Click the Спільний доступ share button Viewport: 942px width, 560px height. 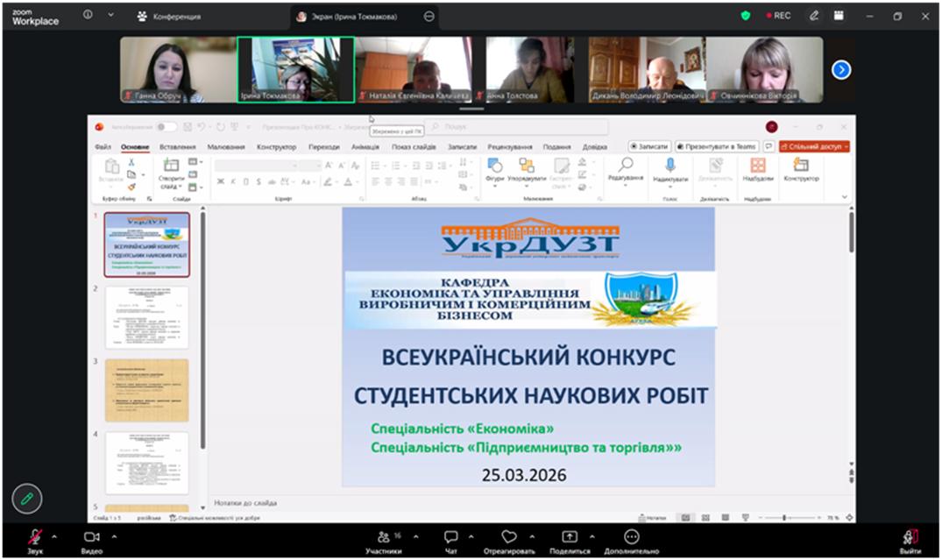[x=814, y=146]
